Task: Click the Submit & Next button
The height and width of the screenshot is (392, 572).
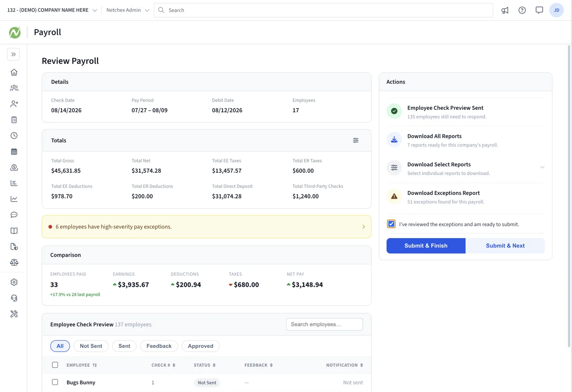Action: point(505,246)
